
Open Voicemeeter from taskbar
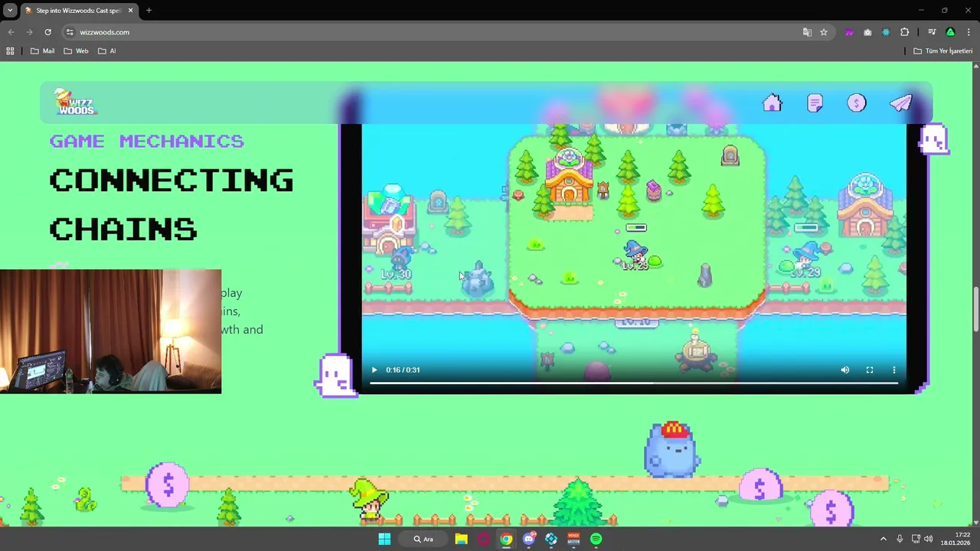(573, 539)
